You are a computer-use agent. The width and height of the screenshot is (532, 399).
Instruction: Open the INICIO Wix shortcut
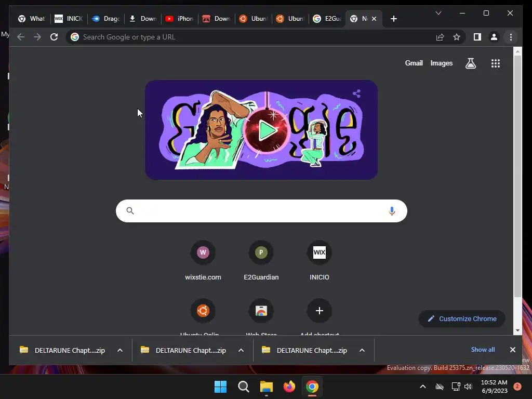point(320,260)
